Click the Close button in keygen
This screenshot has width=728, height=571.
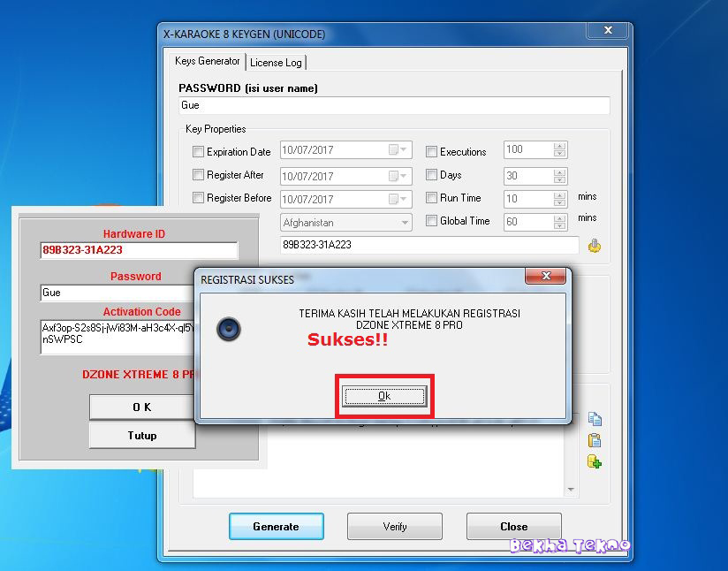click(x=514, y=527)
